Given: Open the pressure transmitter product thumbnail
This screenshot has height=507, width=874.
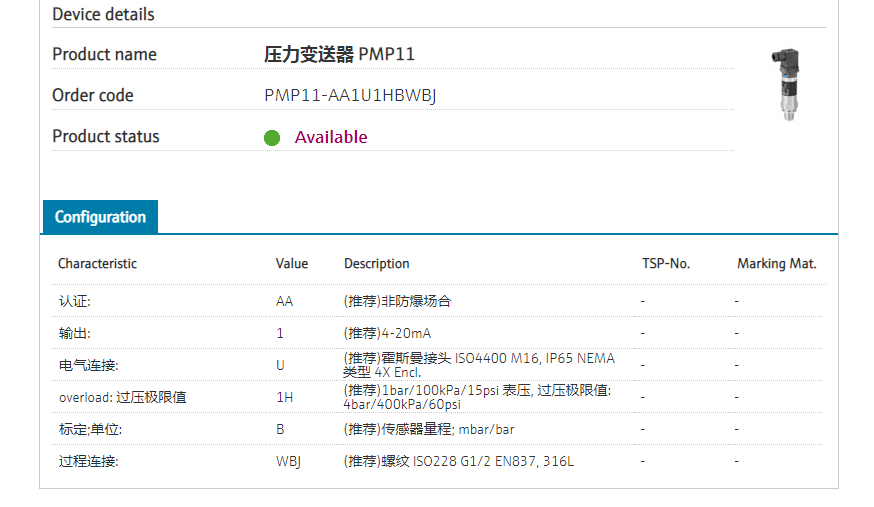Looking at the screenshot, I should (x=786, y=84).
